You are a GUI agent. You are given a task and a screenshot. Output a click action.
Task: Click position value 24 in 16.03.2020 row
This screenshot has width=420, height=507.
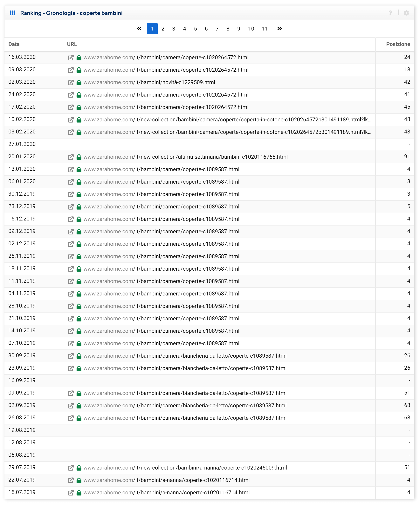coord(407,57)
